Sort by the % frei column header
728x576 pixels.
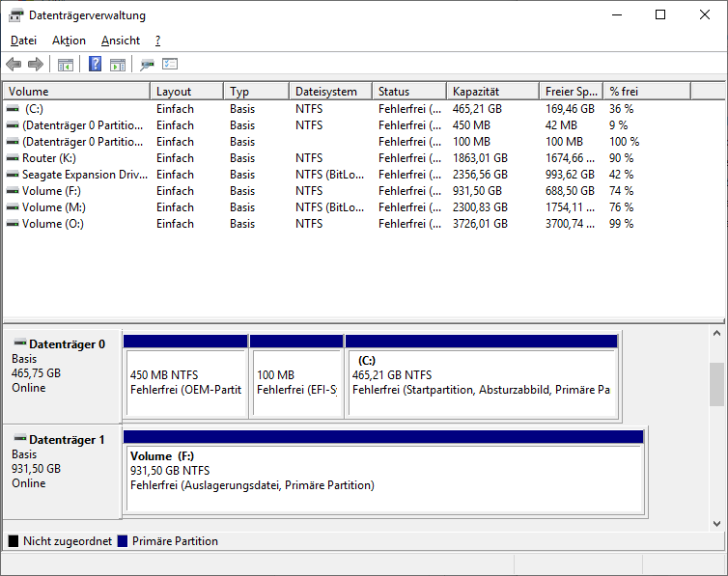[647, 92]
